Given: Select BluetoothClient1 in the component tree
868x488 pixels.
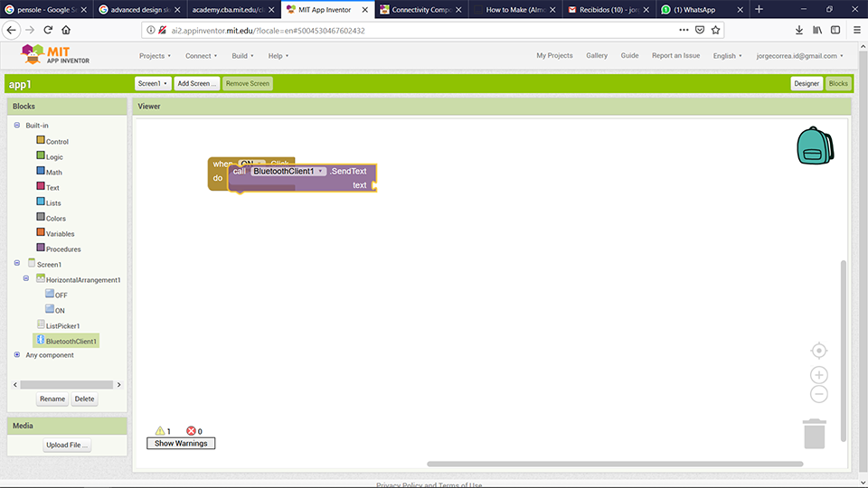Looking at the screenshot, I should point(66,341).
